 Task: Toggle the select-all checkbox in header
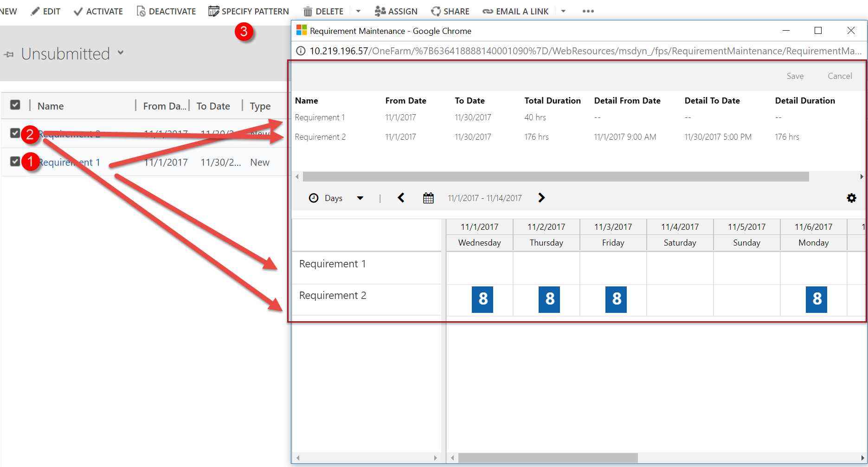pos(15,105)
